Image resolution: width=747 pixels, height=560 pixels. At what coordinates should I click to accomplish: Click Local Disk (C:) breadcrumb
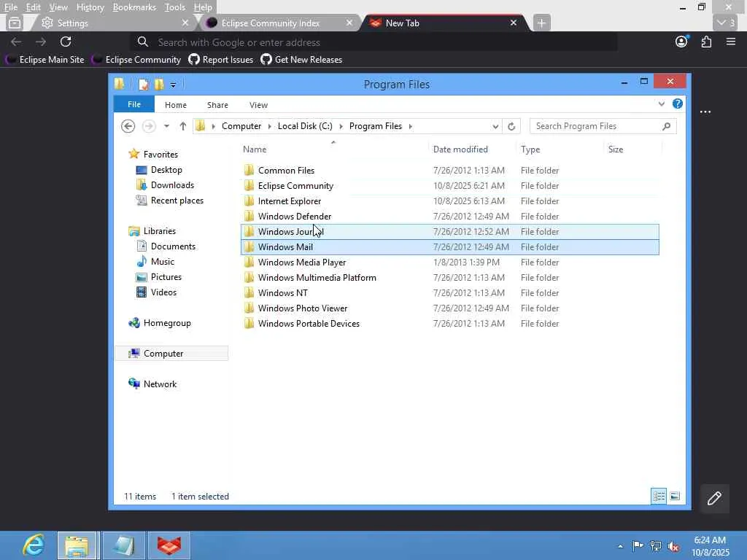[305, 126]
